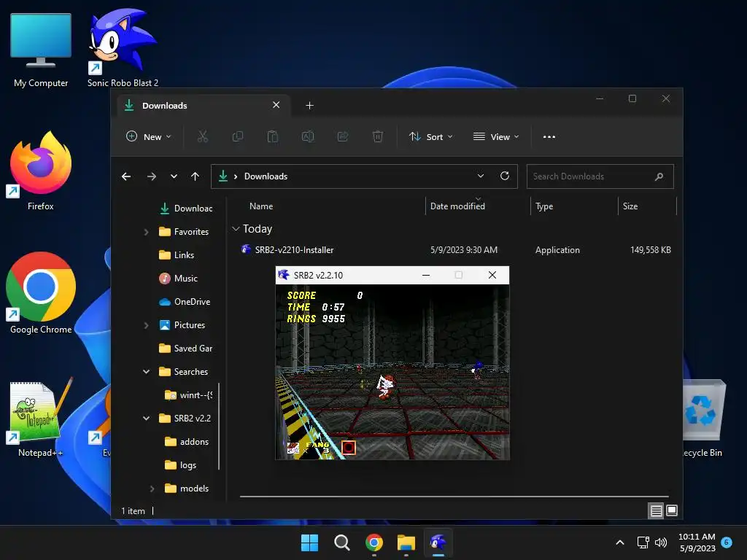Open the Firefox desktop shortcut
The image size is (747, 560).
point(41,171)
